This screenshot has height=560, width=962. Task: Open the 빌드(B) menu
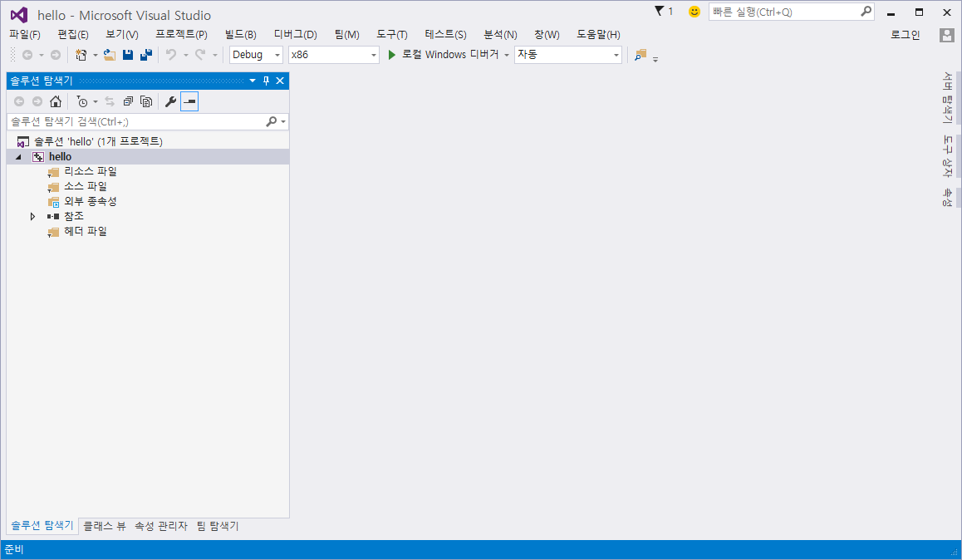pos(241,34)
